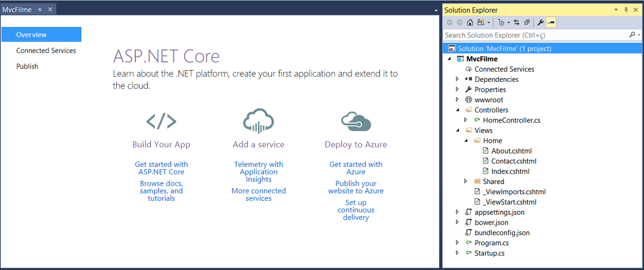Open Browse docs, samples, and tutorials link
644x270 pixels.
[x=161, y=191]
